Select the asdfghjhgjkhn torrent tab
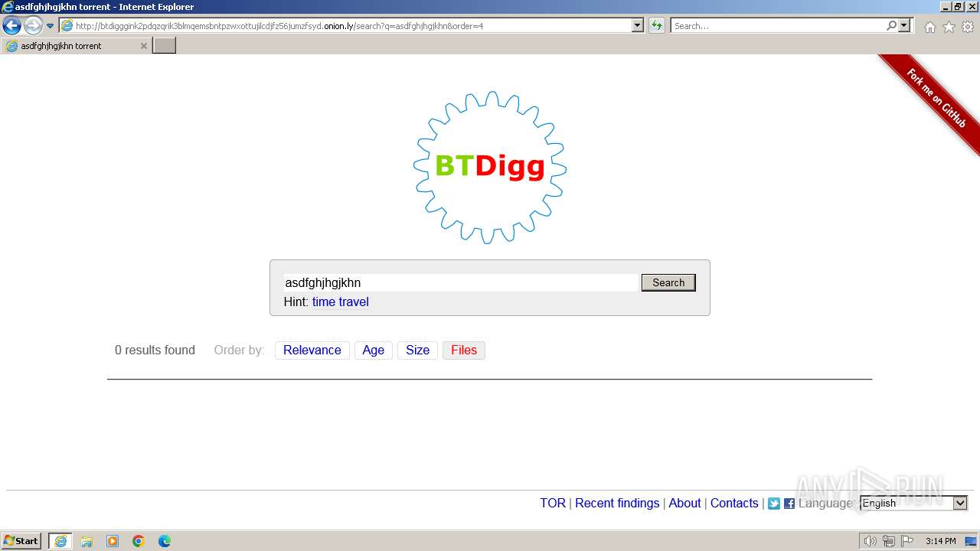Screen dimensions: 980x551 coord(75,46)
